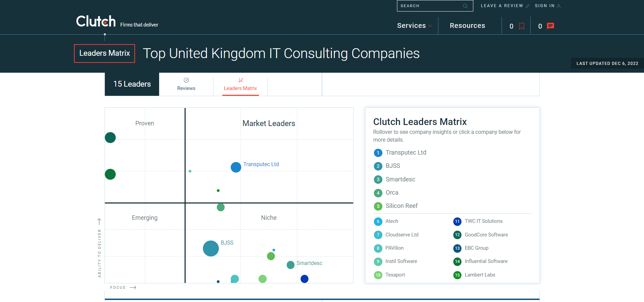Open Texaport in the leaders list
644x302 pixels.
(395, 275)
